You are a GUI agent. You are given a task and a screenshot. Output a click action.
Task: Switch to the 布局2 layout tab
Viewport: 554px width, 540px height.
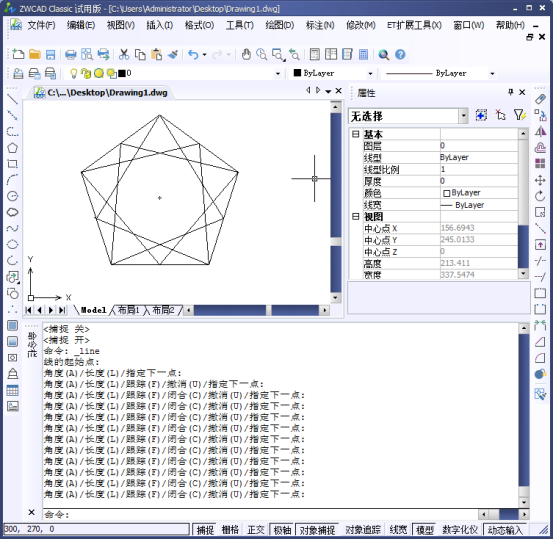163,310
